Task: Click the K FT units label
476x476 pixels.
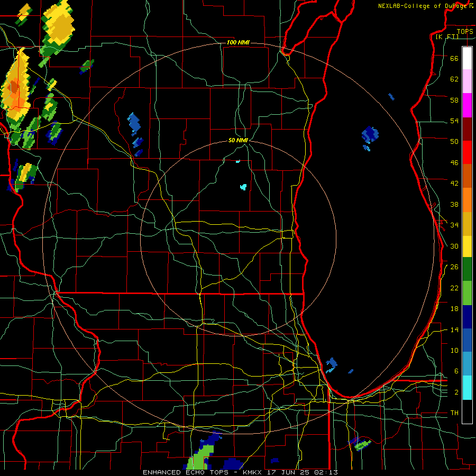Action: (447, 36)
